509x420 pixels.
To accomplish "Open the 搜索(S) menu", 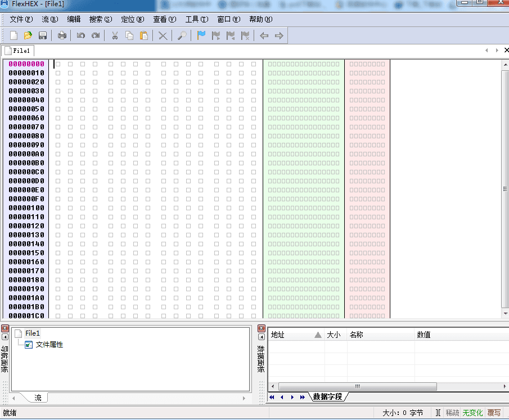I will [x=101, y=20].
